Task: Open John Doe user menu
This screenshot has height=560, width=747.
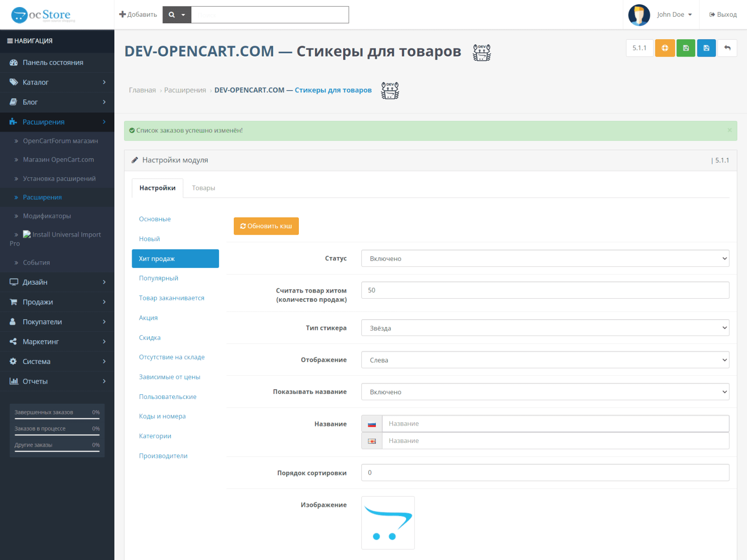Action: 674,15
